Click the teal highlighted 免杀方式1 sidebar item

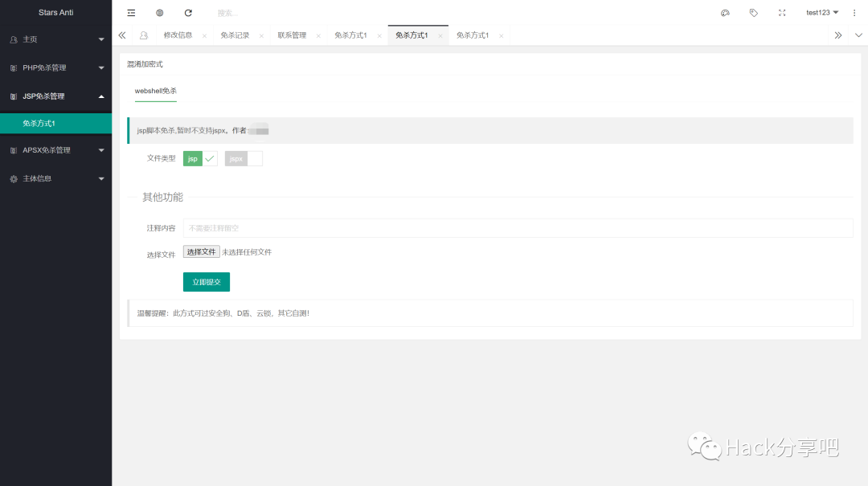click(x=55, y=123)
